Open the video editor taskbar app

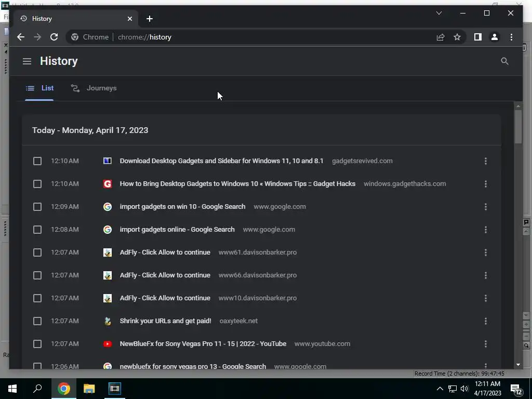tap(115, 389)
